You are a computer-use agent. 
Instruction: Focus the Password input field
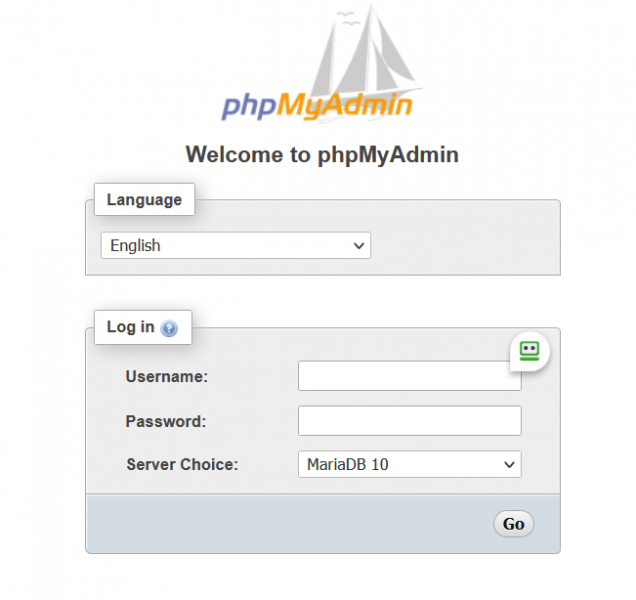tap(410, 421)
